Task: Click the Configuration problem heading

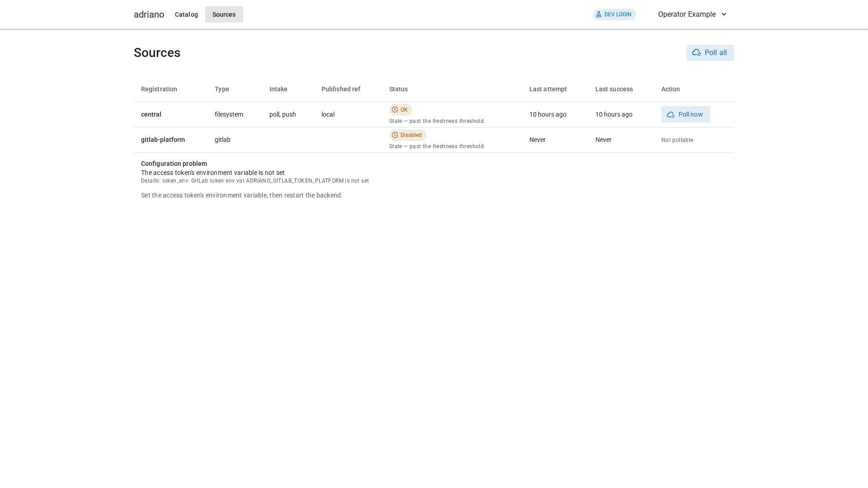Action: pos(174,164)
